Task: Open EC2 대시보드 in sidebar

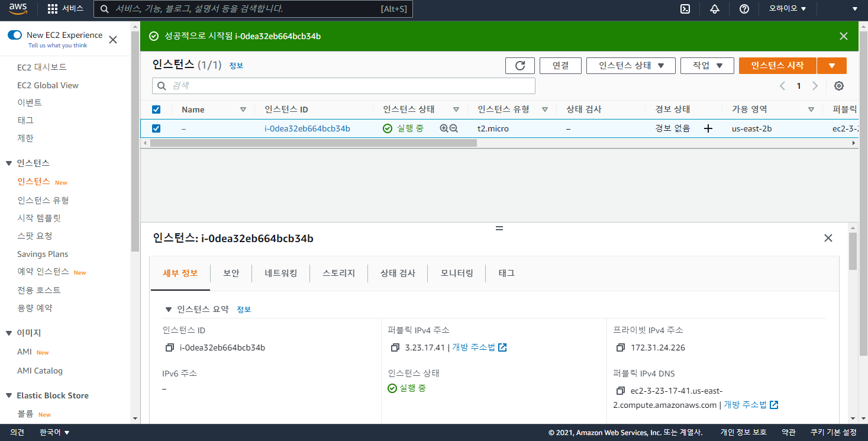Action: tap(42, 67)
